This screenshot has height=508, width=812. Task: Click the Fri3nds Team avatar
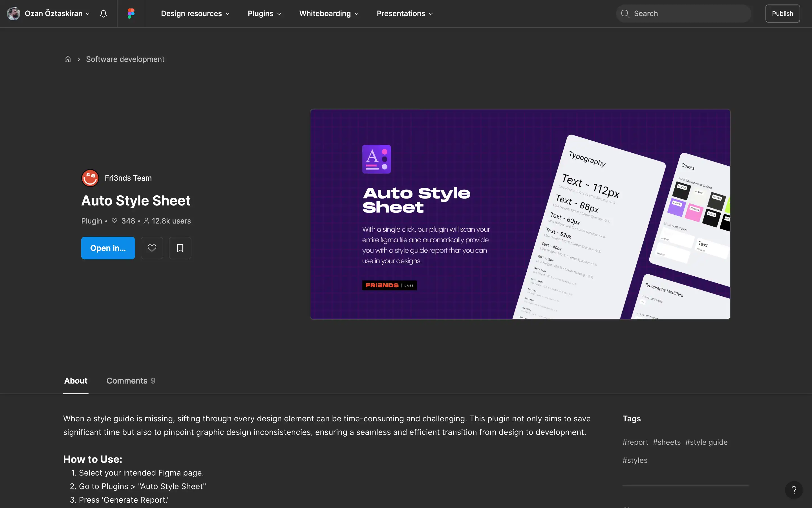90,178
